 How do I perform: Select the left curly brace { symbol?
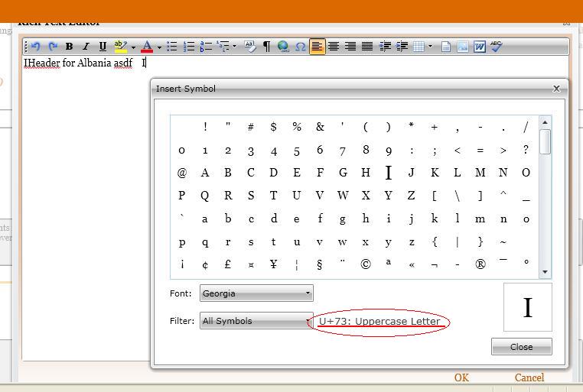(x=435, y=242)
